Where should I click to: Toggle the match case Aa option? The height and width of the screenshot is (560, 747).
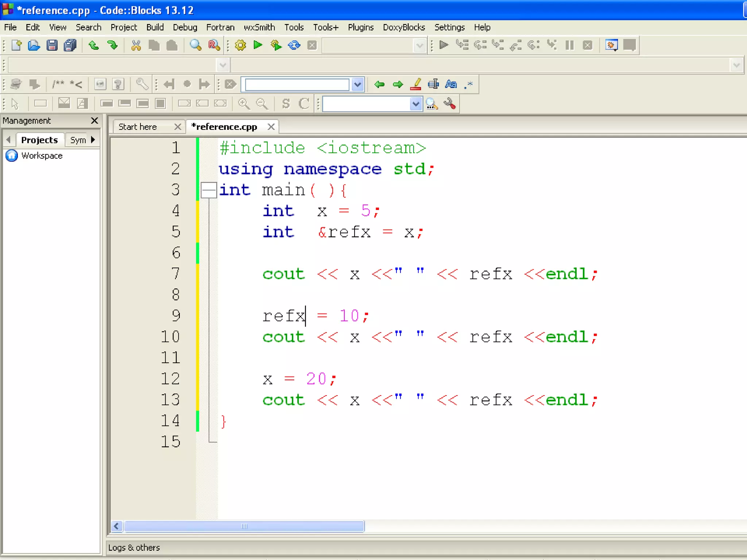point(451,84)
